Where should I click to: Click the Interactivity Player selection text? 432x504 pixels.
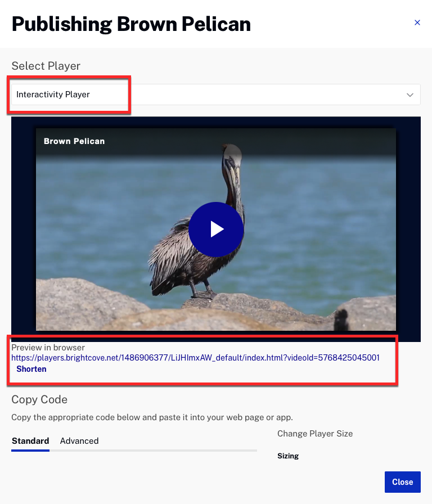[53, 94]
